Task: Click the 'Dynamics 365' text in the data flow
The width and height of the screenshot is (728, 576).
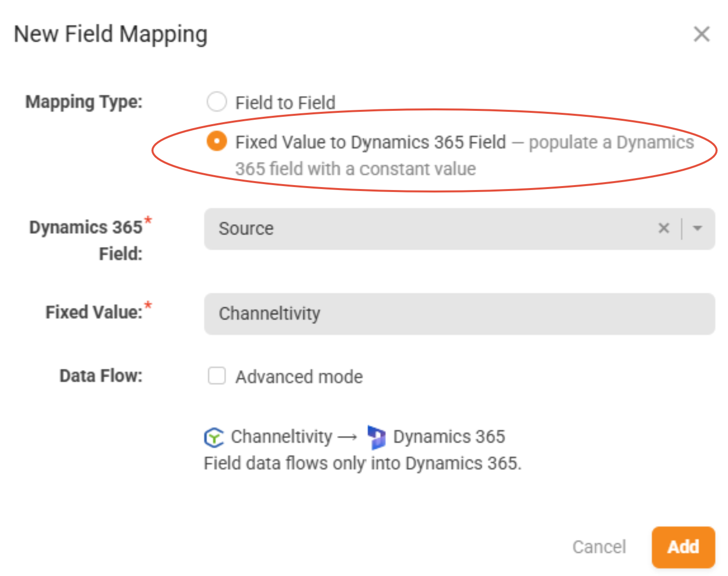Action: 449,437
